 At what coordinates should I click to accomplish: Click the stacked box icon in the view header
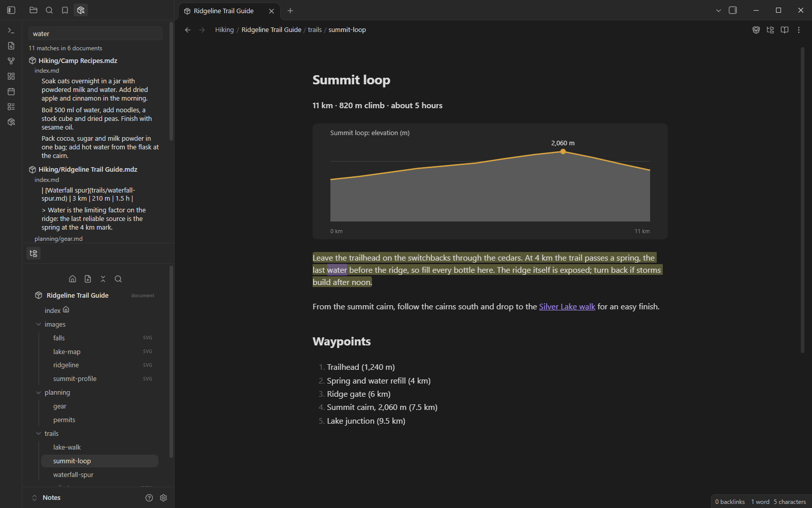756,30
